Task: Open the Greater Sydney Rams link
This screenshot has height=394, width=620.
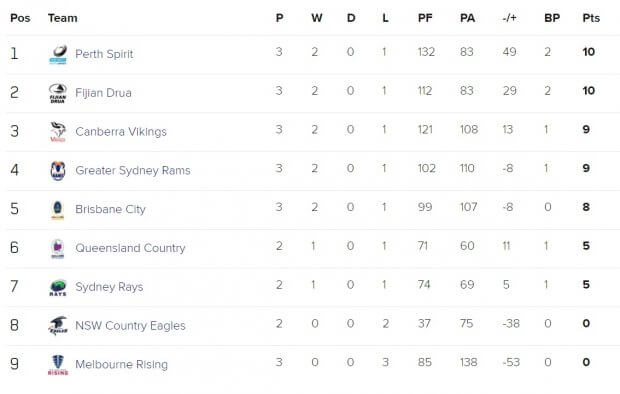Action: (133, 170)
